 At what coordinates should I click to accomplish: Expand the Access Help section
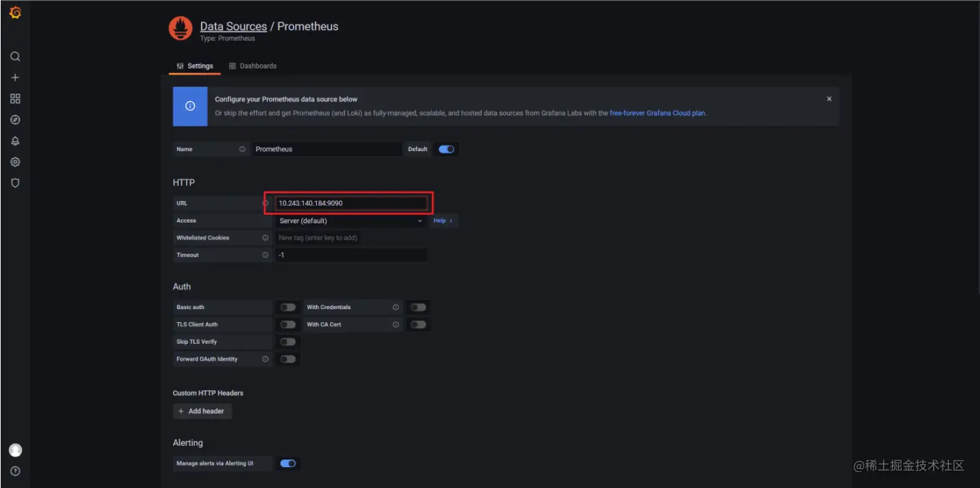pyautogui.click(x=443, y=220)
